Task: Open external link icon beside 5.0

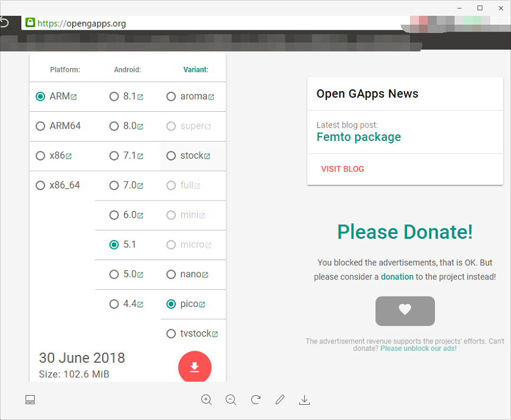Action: (140, 275)
